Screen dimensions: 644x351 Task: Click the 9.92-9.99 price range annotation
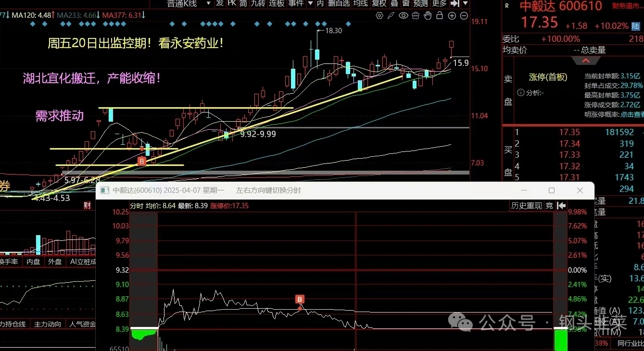258,134
